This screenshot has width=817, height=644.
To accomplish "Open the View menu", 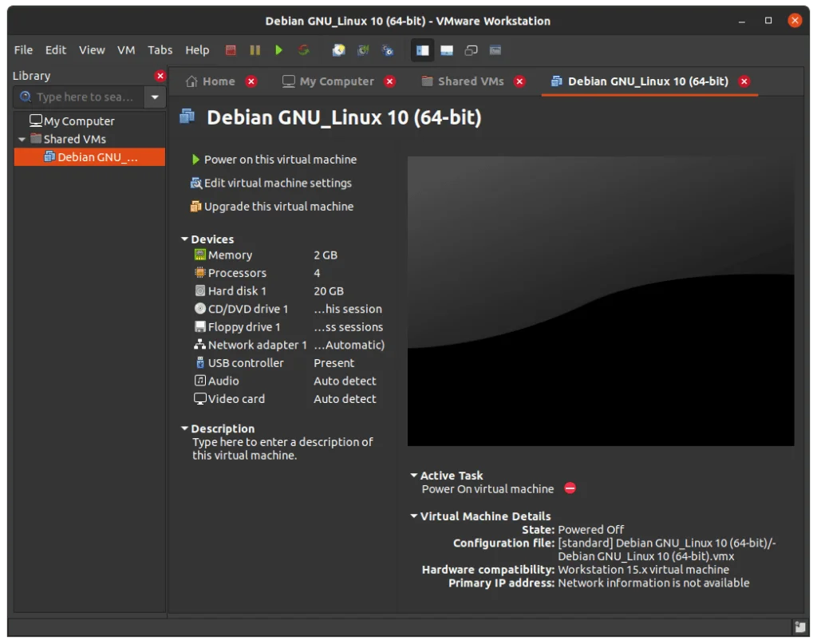I will 92,50.
